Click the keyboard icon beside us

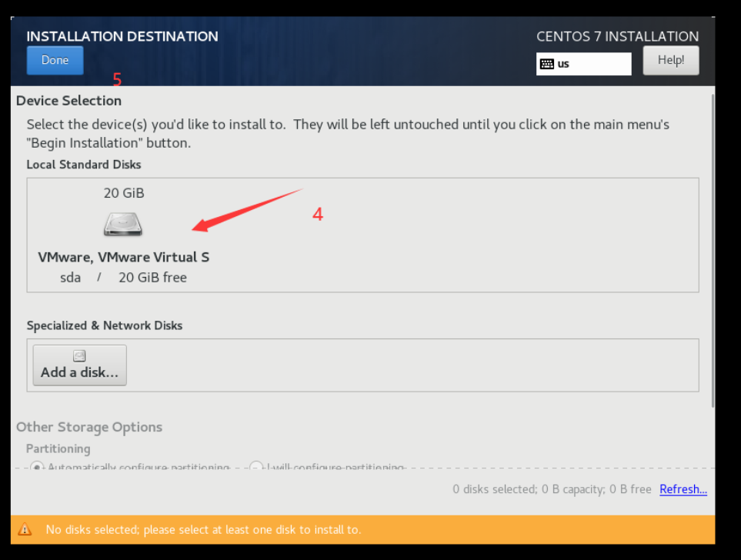click(x=547, y=64)
